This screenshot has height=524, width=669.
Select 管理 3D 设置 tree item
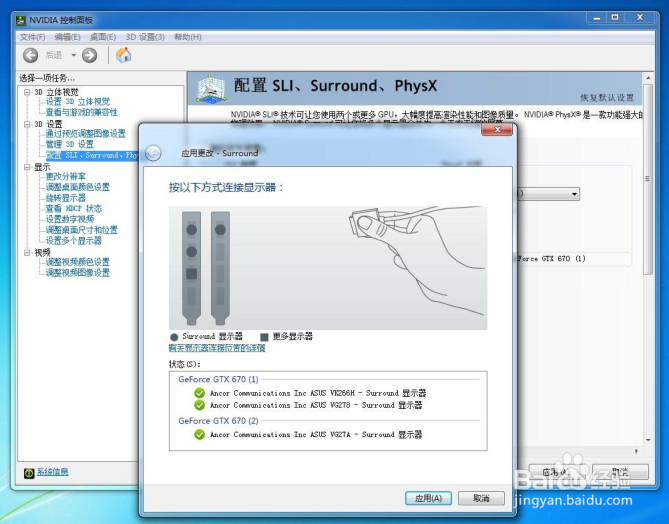tap(70, 144)
